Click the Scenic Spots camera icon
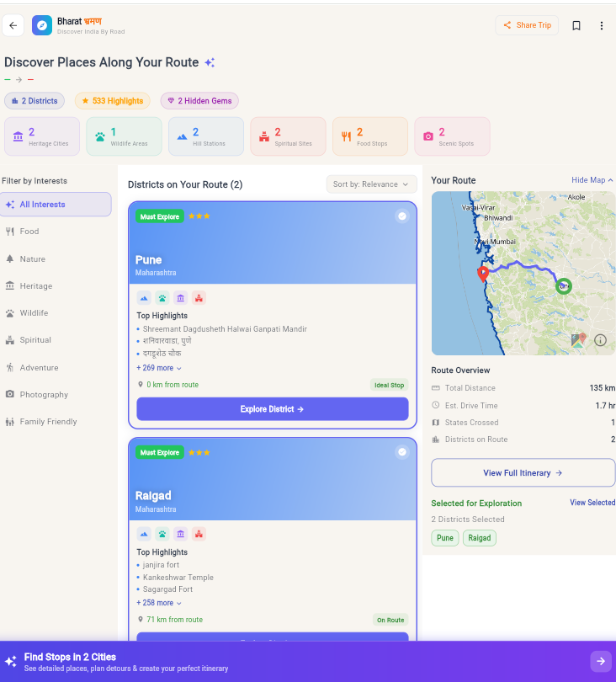 coord(428,136)
